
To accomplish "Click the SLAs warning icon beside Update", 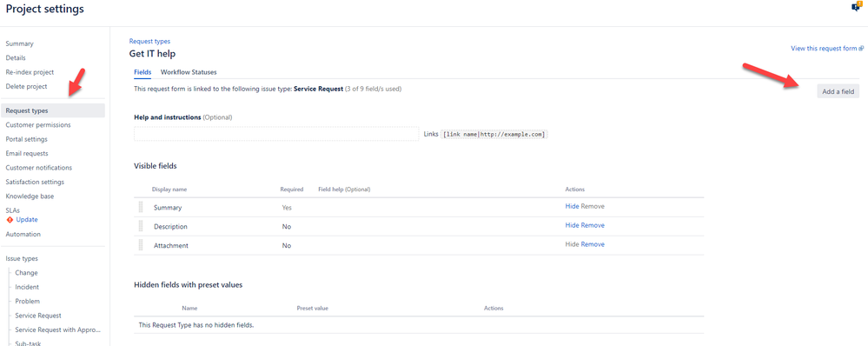I will click(10, 220).
